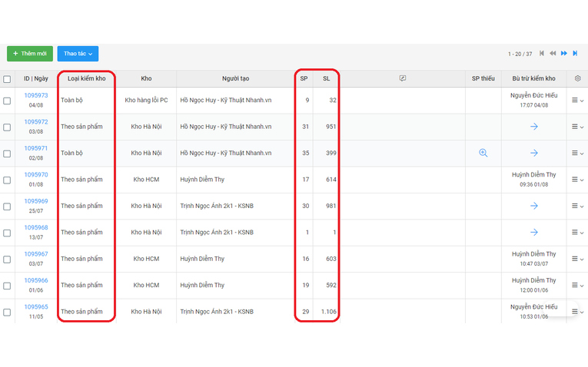This screenshot has height=367, width=588.
Task: View missing products magnifier for 1095971
Action: [x=483, y=153]
